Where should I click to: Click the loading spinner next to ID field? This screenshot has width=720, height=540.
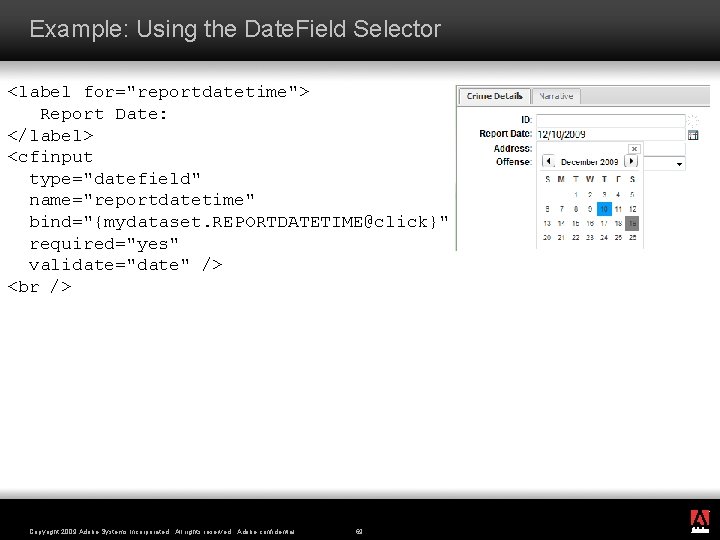[x=692, y=120]
